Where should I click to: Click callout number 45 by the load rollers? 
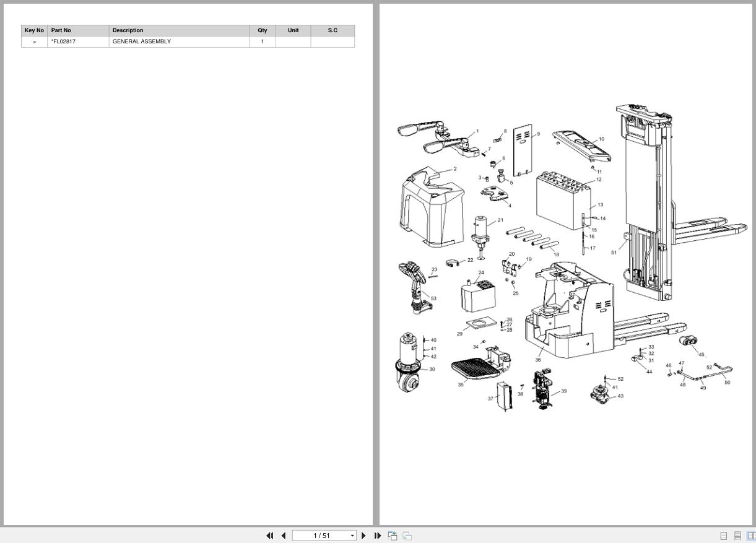point(702,355)
